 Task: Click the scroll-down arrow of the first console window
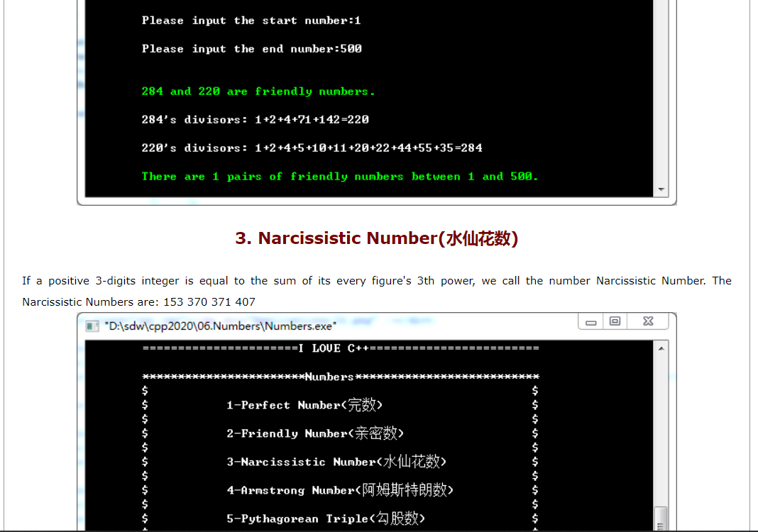[661, 188]
